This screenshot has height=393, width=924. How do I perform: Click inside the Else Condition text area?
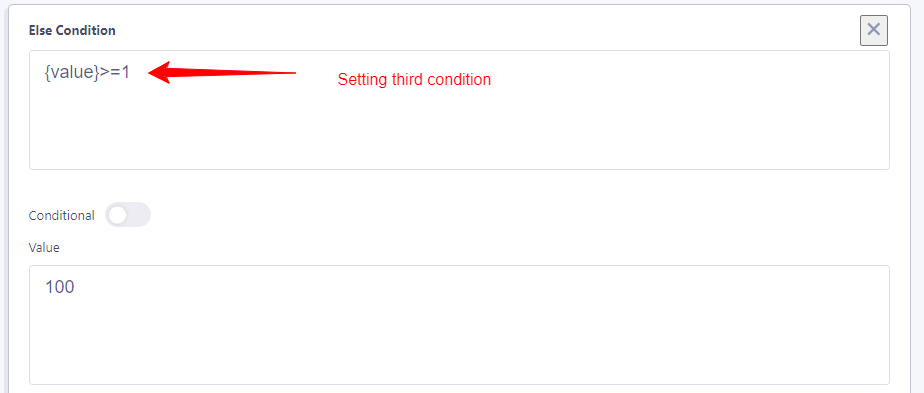point(459,110)
